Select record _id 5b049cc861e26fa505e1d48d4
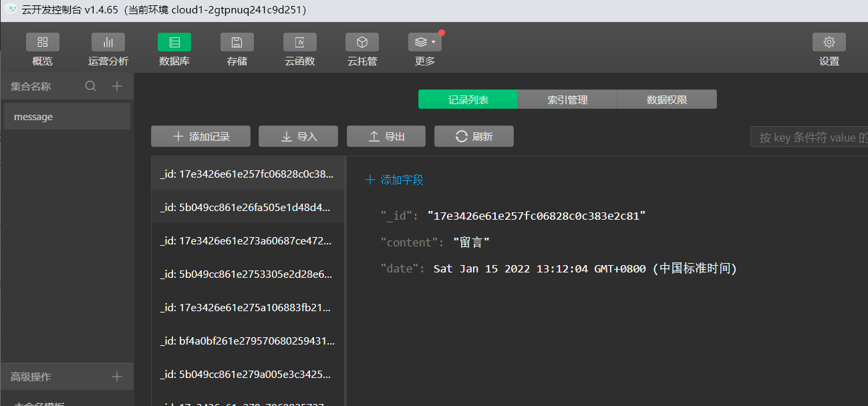868x406 pixels. tap(248, 207)
